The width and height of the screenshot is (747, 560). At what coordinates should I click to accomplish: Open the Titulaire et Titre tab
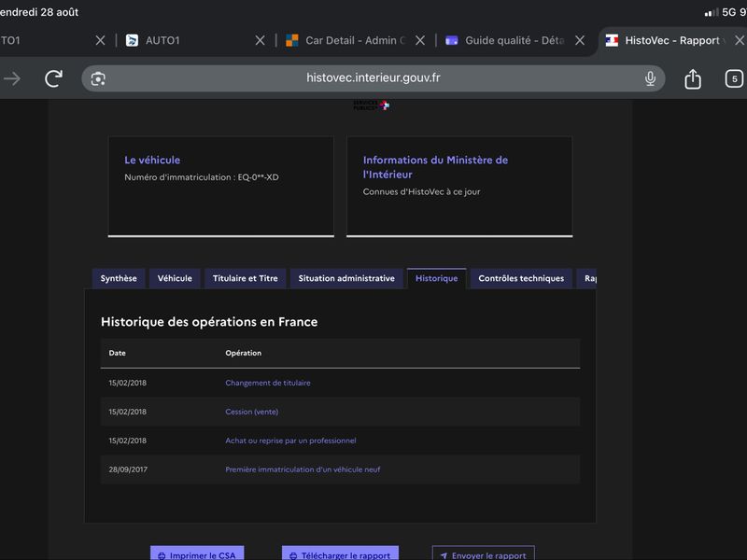pyautogui.click(x=246, y=278)
